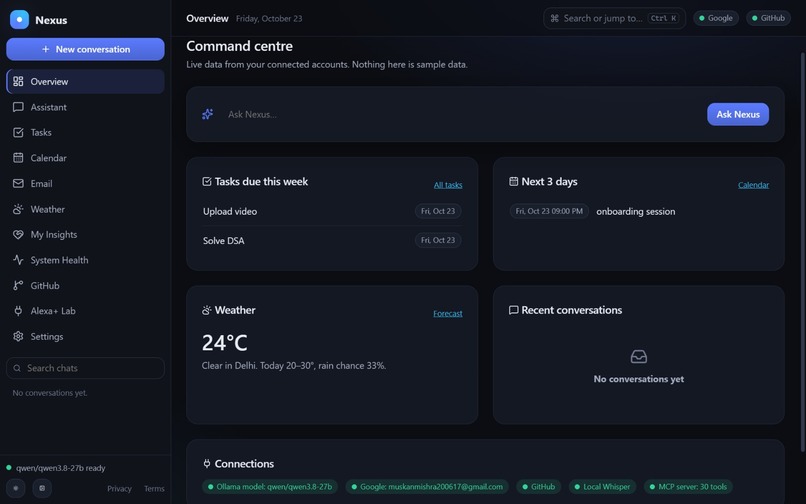Click the Fri, Oct 23 09:00 PM time badge
The height and width of the screenshot is (504, 806).
point(549,211)
